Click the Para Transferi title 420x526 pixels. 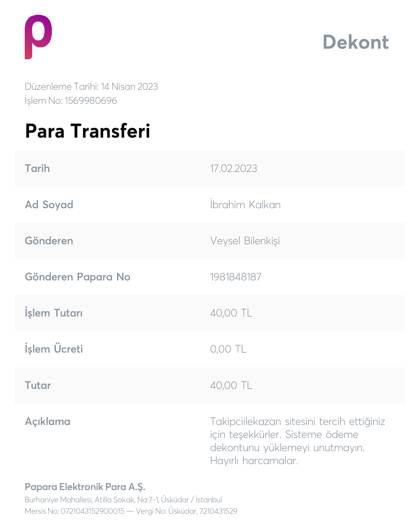click(88, 131)
